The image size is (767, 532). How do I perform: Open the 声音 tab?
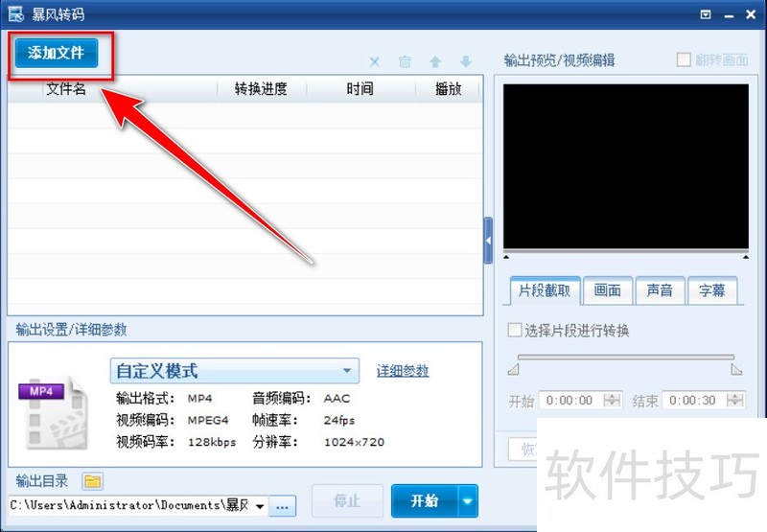click(660, 290)
